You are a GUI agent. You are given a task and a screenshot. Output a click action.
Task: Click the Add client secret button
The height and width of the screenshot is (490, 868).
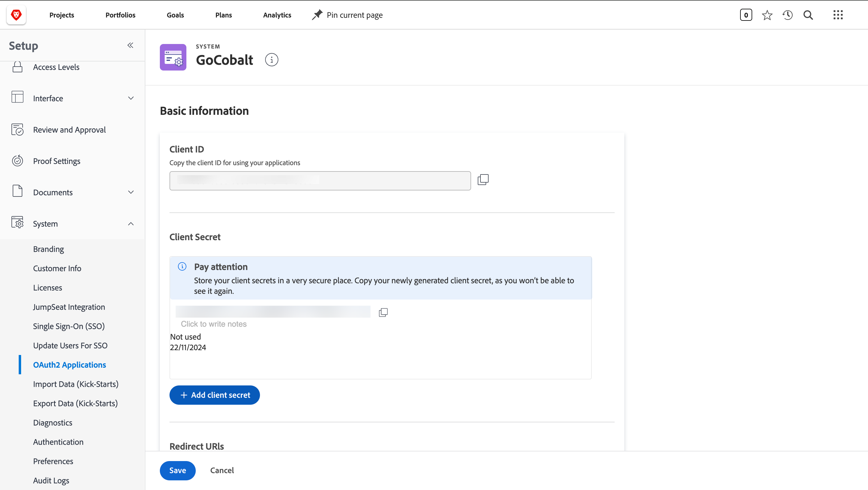coord(215,395)
